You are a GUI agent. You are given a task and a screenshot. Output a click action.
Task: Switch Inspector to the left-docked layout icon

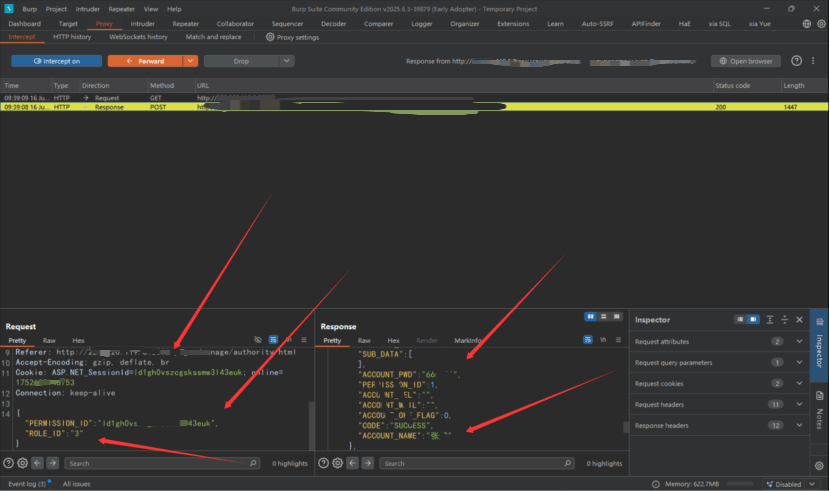[x=740, y=319]
